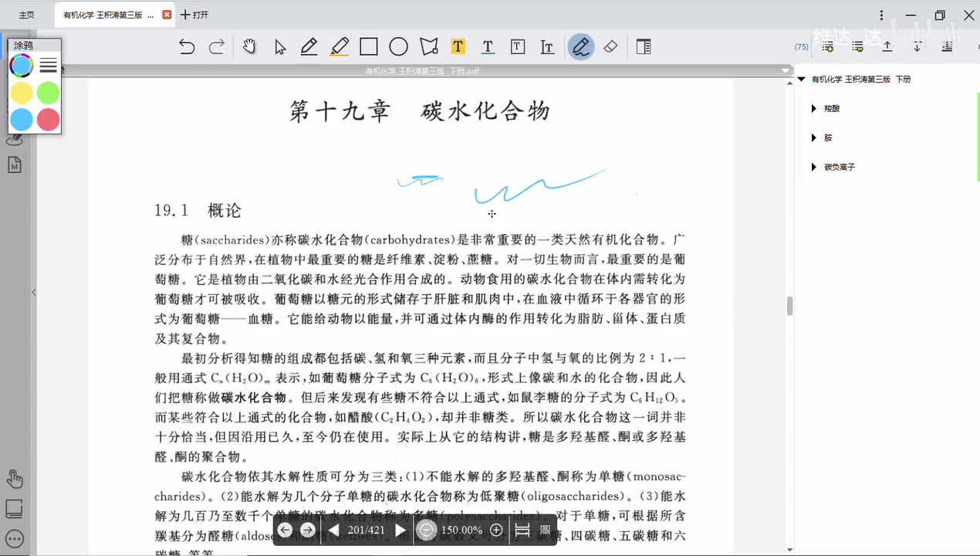Pick the red scribble color
The image size is (980, 556).
[48, 120]
